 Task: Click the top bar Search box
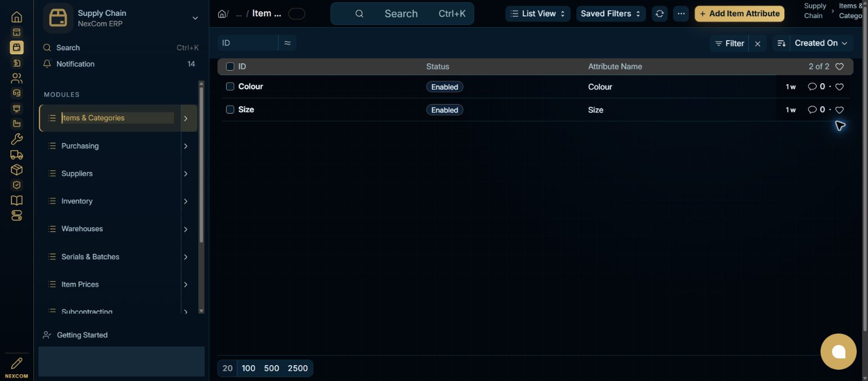tap(402, 14)
